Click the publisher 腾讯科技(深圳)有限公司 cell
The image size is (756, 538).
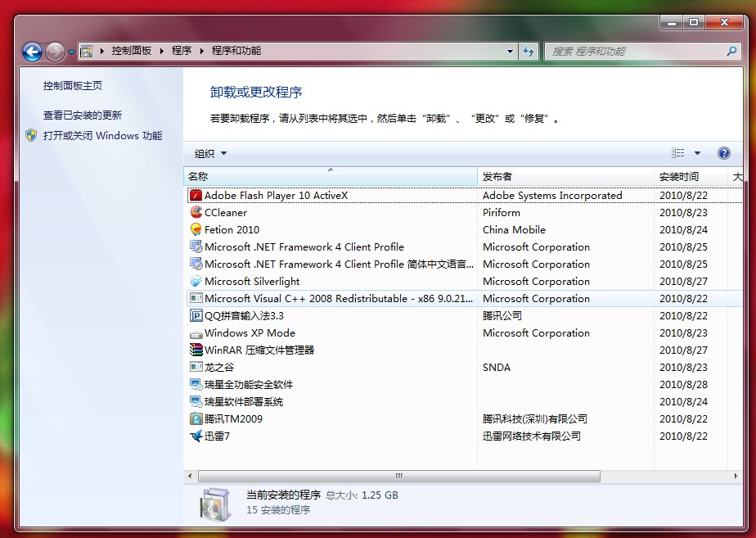point(535,418)
